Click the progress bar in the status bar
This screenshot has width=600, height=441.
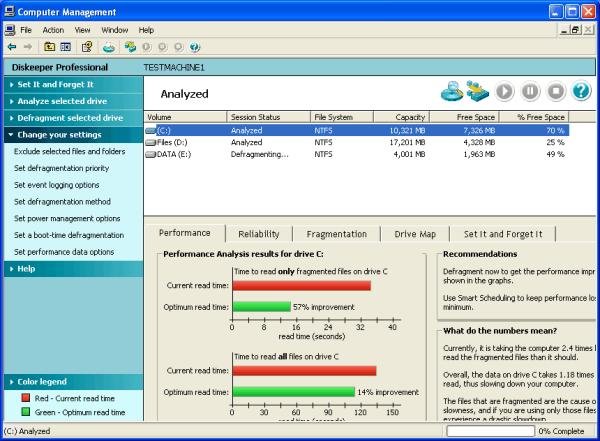tap(491, 431)
